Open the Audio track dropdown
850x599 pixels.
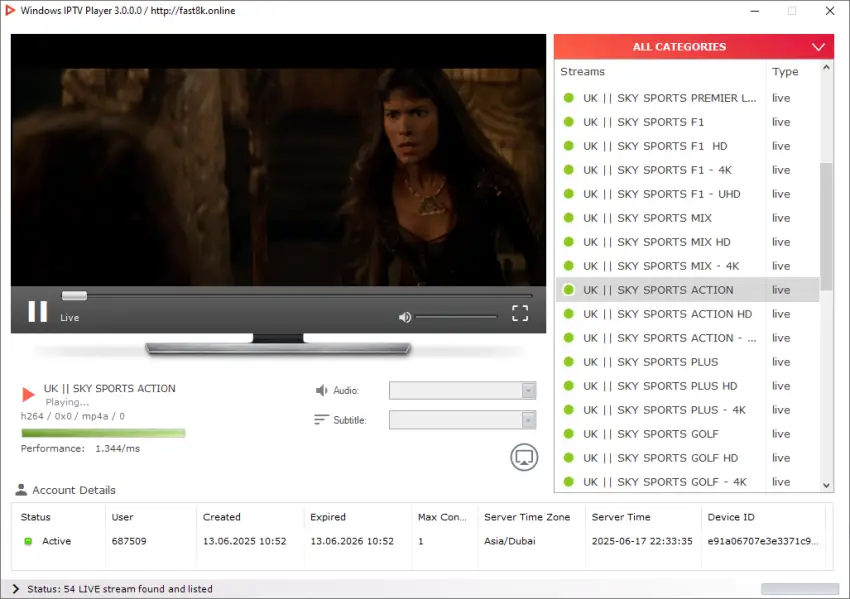tap(462, 390)
